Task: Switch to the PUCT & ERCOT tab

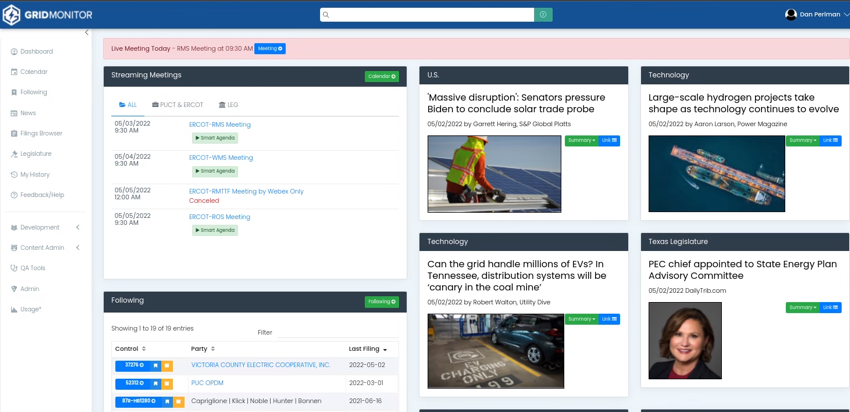Action: click(x=177, y=105)
